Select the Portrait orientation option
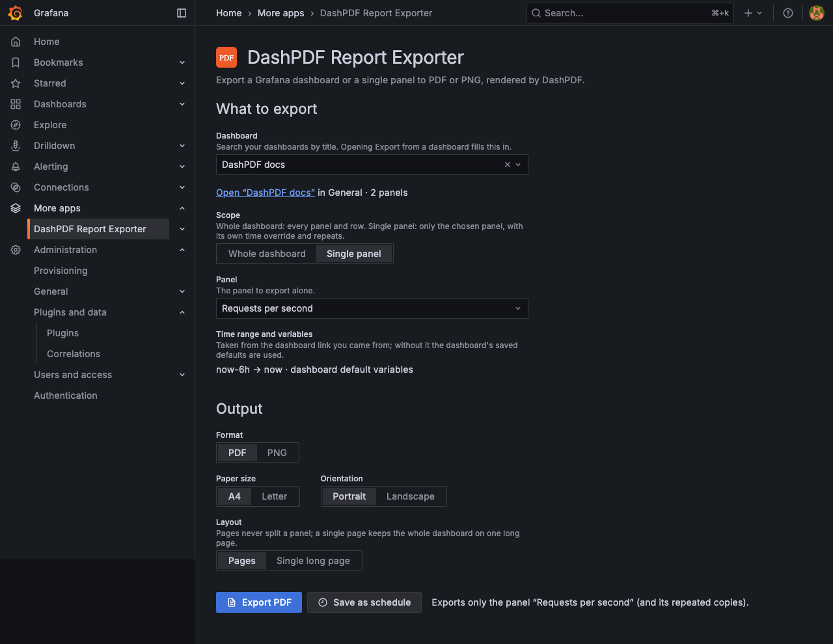 point(349,496)
